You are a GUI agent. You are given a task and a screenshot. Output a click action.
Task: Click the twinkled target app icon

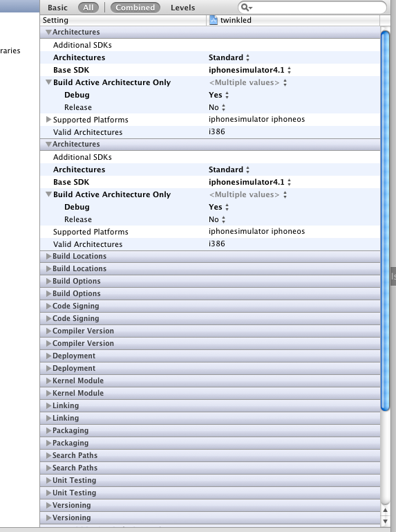[x=214, y=20]
